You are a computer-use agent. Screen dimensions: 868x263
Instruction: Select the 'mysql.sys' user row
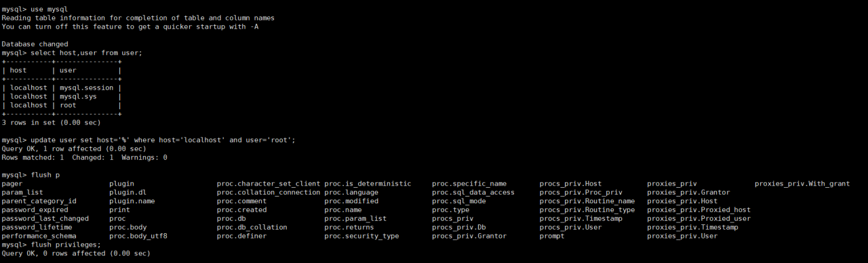(x=62, y=96)
